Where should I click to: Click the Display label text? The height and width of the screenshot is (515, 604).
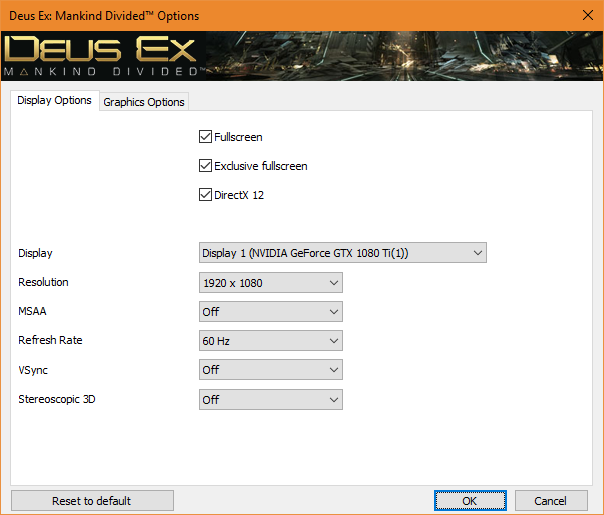[35, 253]
